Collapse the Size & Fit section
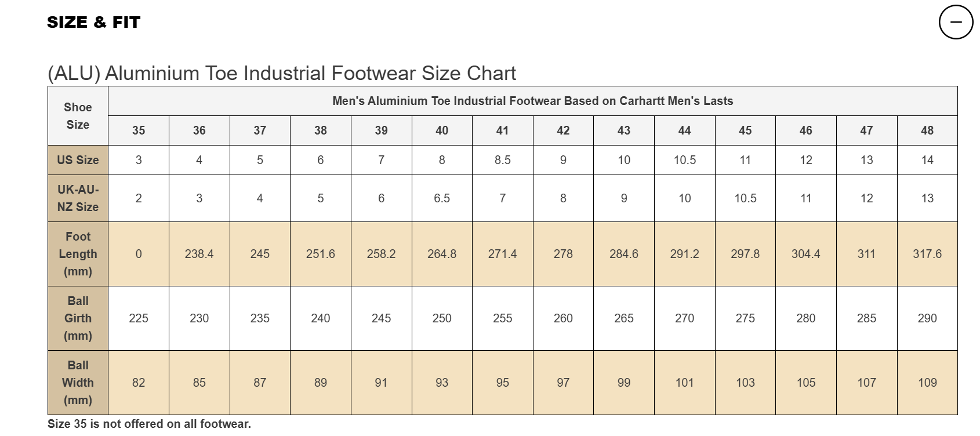The width and height of the screenshot is (980, 436). pyautogui.click(x=956, y=22)
